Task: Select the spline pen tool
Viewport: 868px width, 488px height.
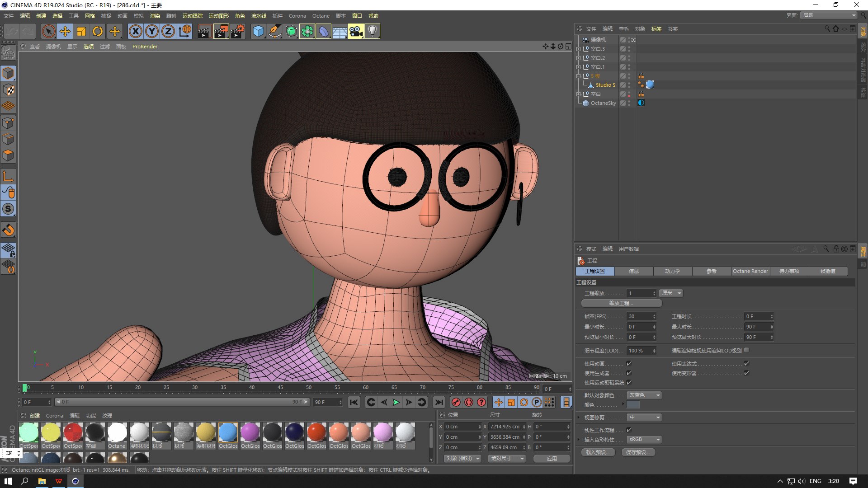Action: click(274, 31)
